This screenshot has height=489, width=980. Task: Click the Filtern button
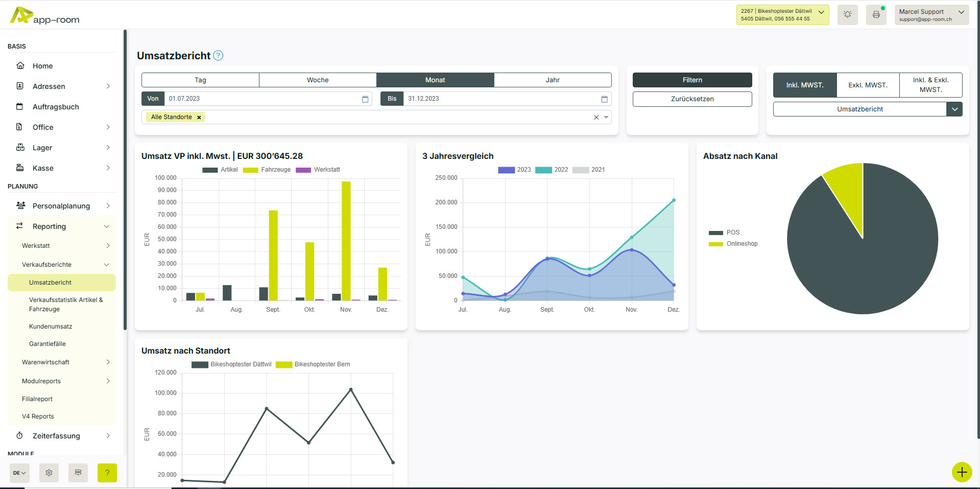[x=692, y=80]
